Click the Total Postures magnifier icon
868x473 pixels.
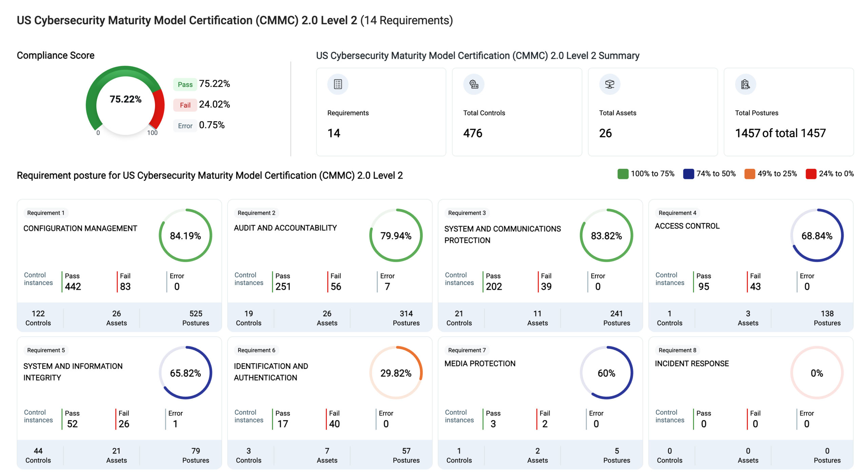[x=745, y=84]
